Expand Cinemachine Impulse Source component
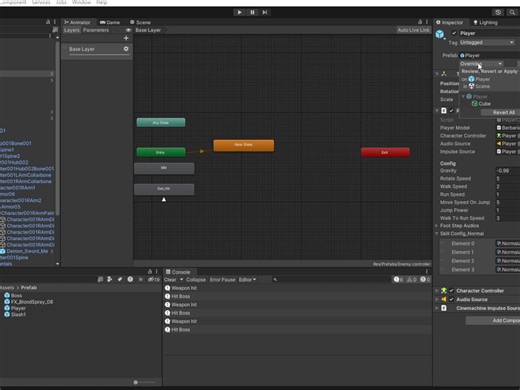This screenshot has width=520, height=390. (437, 308)
